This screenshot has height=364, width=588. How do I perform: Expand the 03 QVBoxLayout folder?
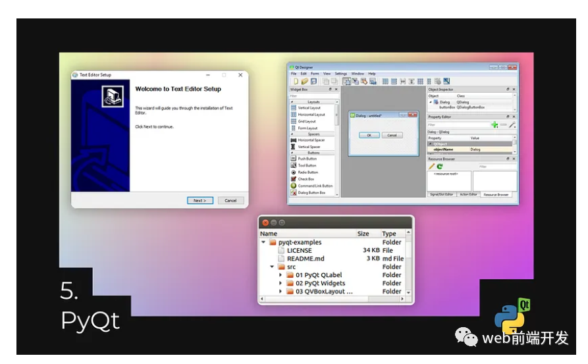(x=280, y=292)
